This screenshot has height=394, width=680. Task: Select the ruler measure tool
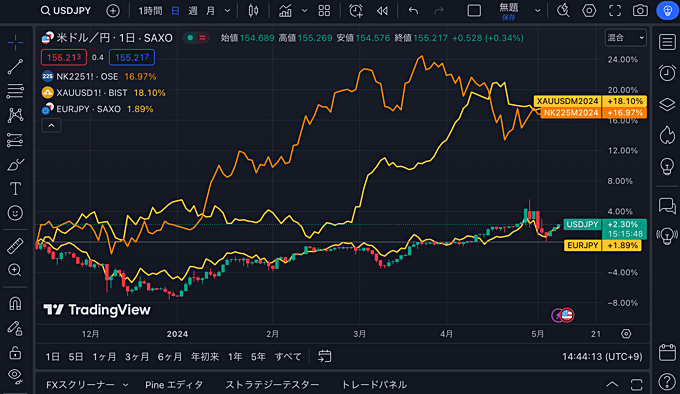15,246
